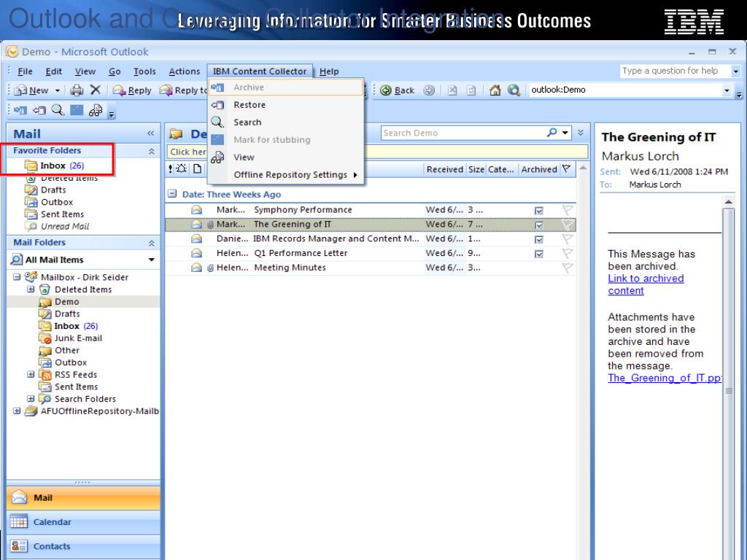Click the Restore icon in Content Collector toolbar

click(x=39, y=111)
